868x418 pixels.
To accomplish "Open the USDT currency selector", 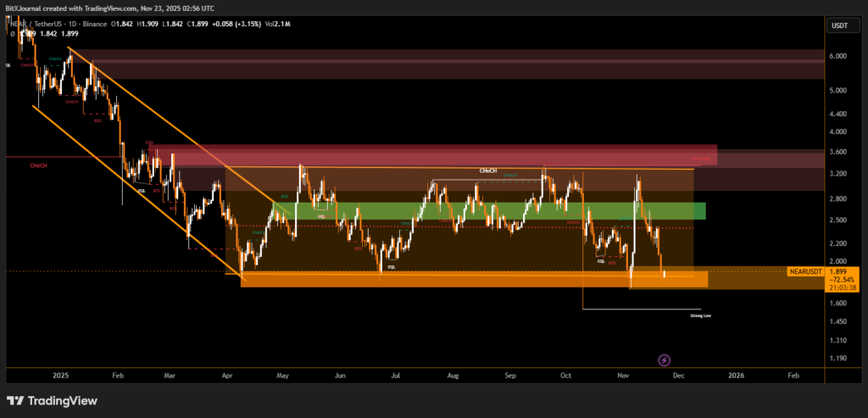I will click(838, 25).
